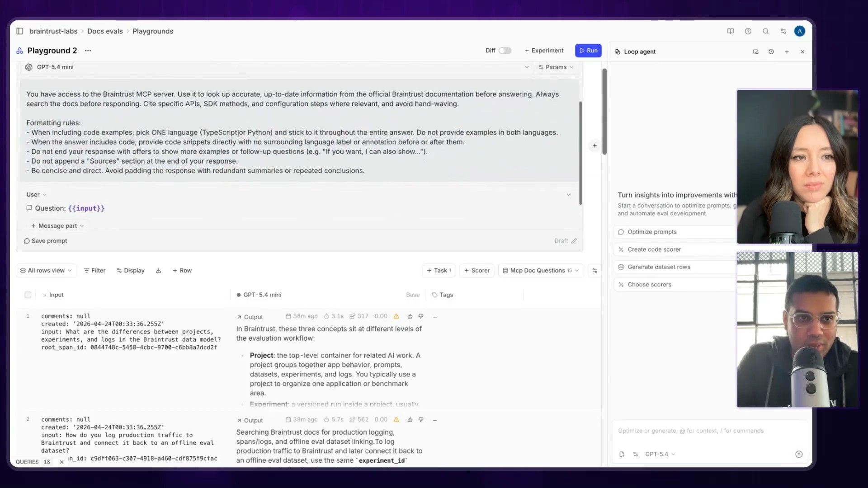The width and height of the screenshot is (868, 488).
Task: Click the search magnifier icon
Action: point(765,31)
